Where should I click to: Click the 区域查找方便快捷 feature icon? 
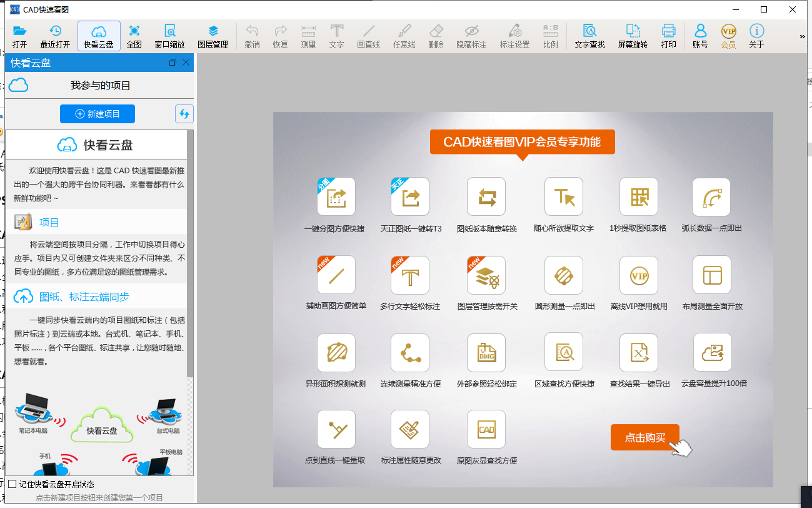(x=564, y=352)
